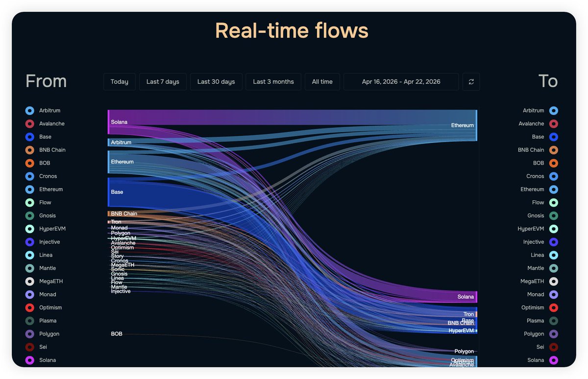The image size is (588, 379).
Task: Select Monad label in To list
Action: [535, 294]
